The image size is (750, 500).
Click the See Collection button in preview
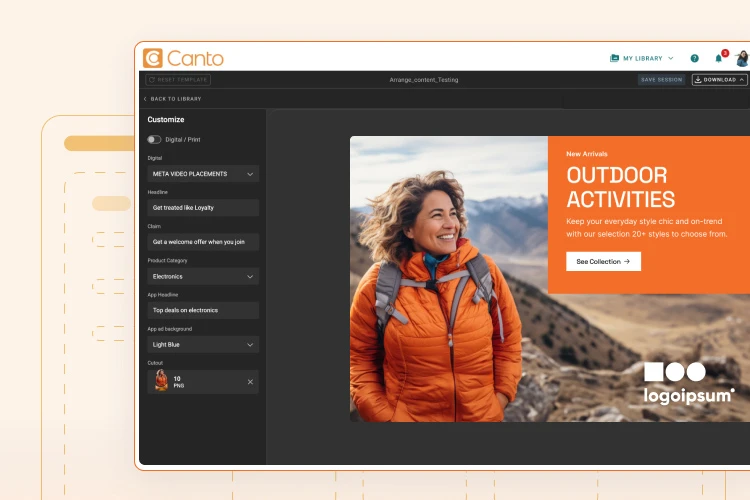click(x=603, y=262)
